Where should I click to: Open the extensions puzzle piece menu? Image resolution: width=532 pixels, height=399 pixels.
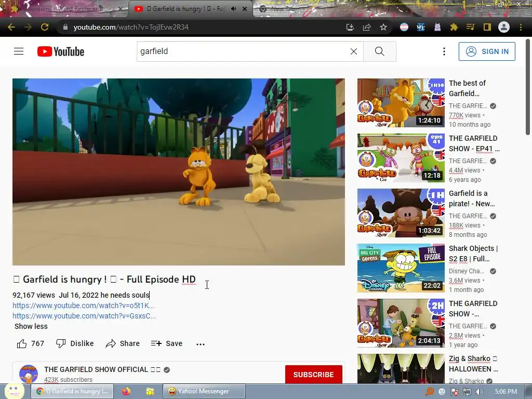click(454, 27)
